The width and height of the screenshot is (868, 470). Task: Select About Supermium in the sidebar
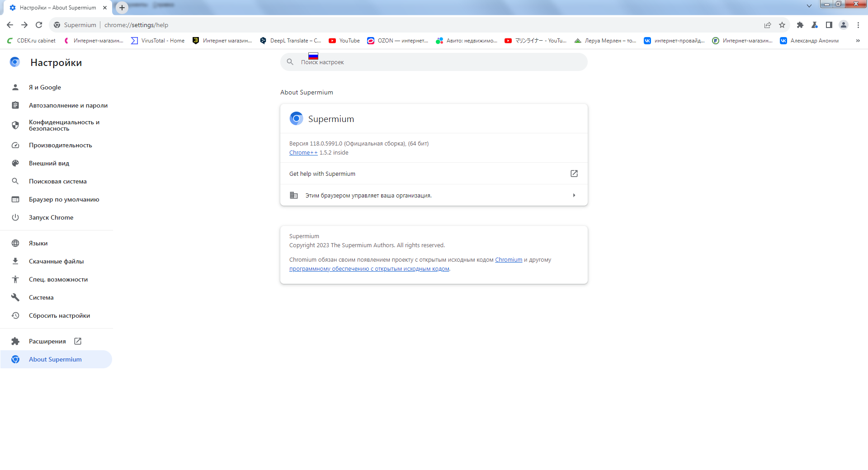tap(57, 359)
